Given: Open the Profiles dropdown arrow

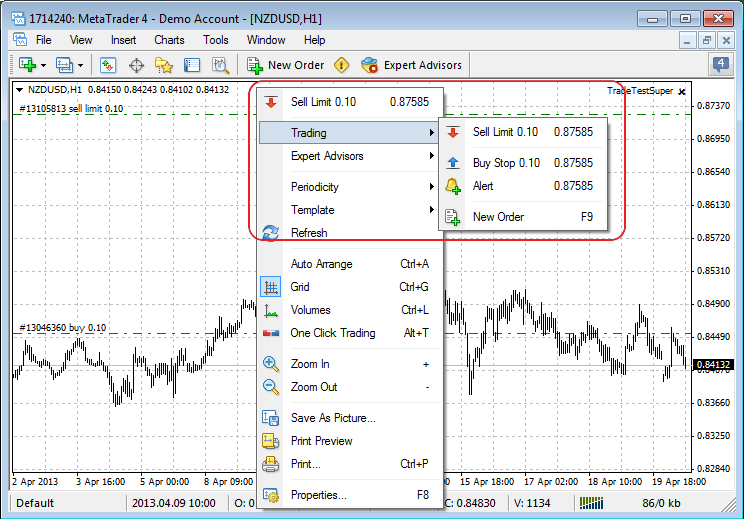Looking at the screenshot, I should 80,65.
